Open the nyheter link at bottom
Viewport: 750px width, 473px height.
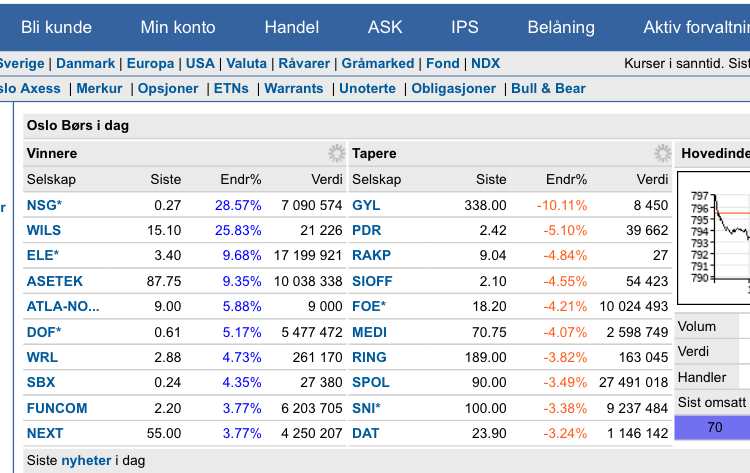(x=86, y=460)
